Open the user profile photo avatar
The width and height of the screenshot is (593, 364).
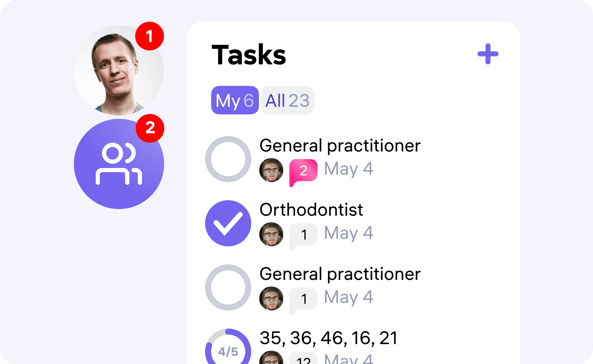coord(119,70)
